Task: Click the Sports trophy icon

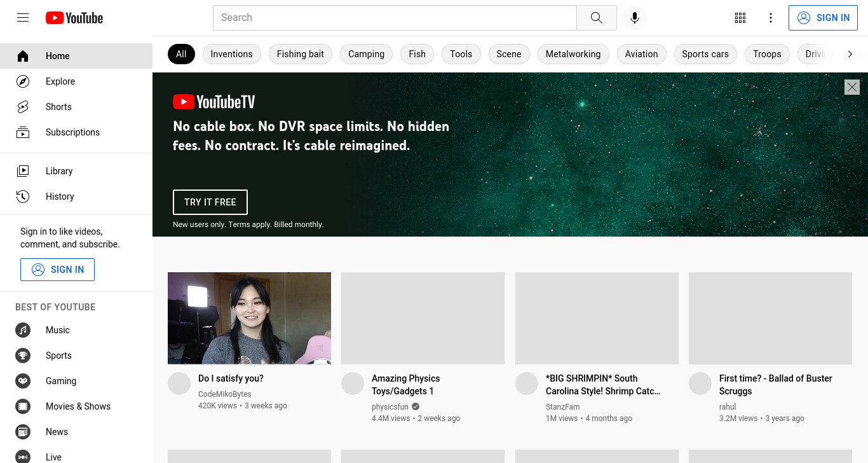Action: point(23,356)
